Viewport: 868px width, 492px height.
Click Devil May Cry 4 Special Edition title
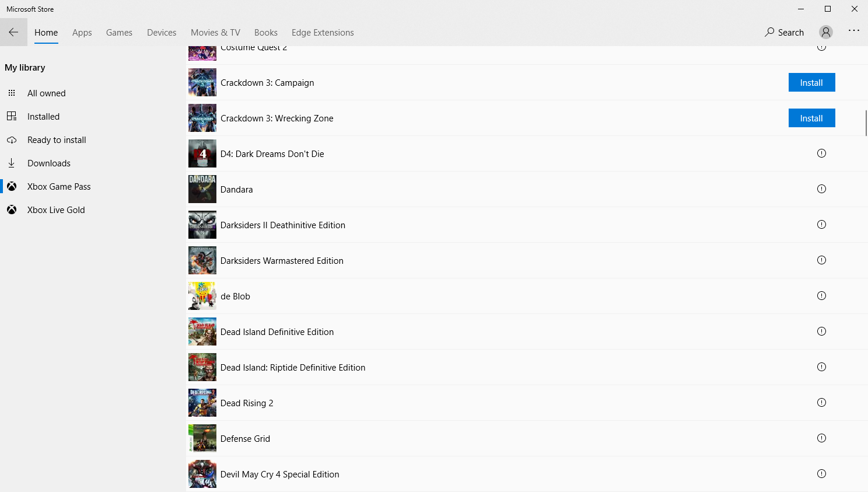pos(280,474)
